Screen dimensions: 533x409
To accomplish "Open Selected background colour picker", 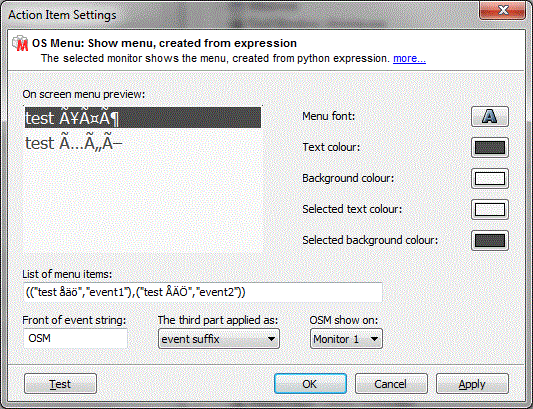I will pos(489,240).
